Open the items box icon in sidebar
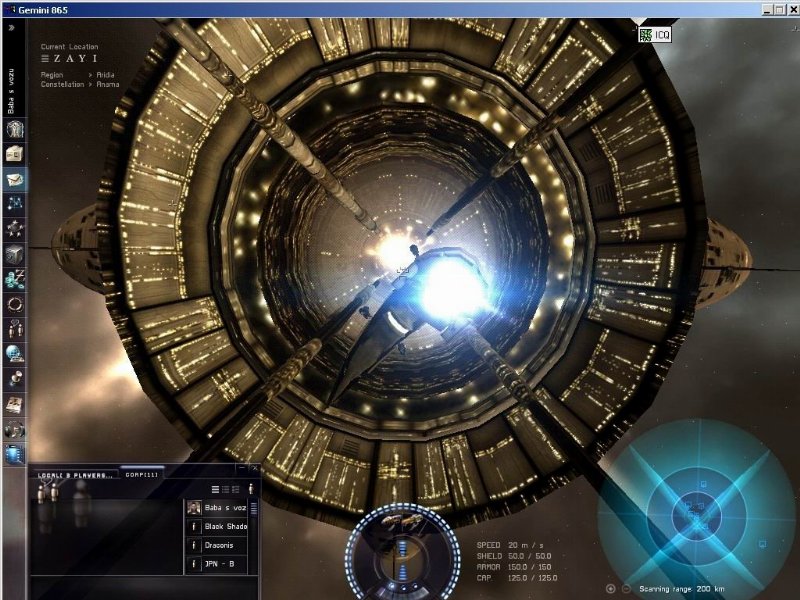 [15, 154]
